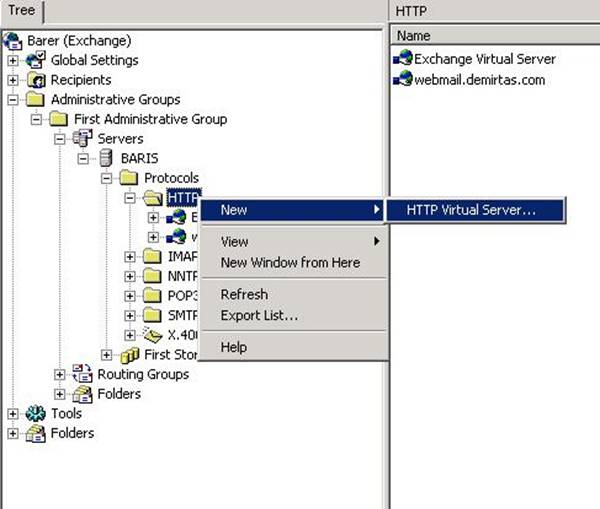Click the POP3 folder icon in tree
The image size is (600, 509).
(152, 295)
